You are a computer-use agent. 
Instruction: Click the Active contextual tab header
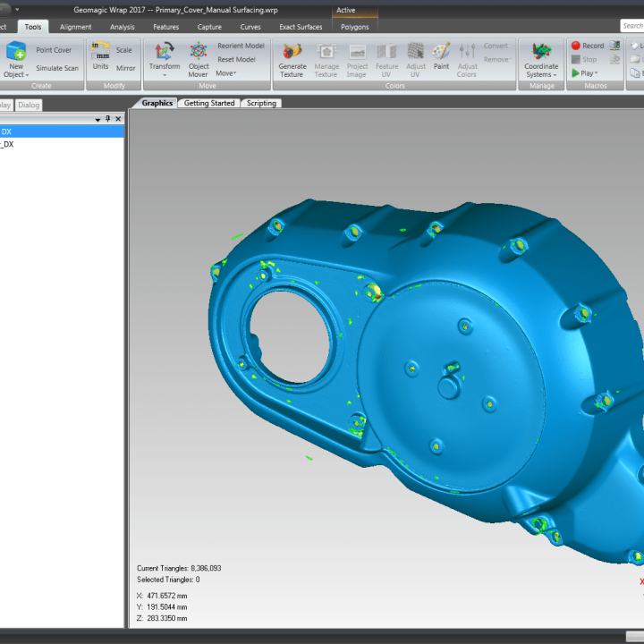point(354,10)
